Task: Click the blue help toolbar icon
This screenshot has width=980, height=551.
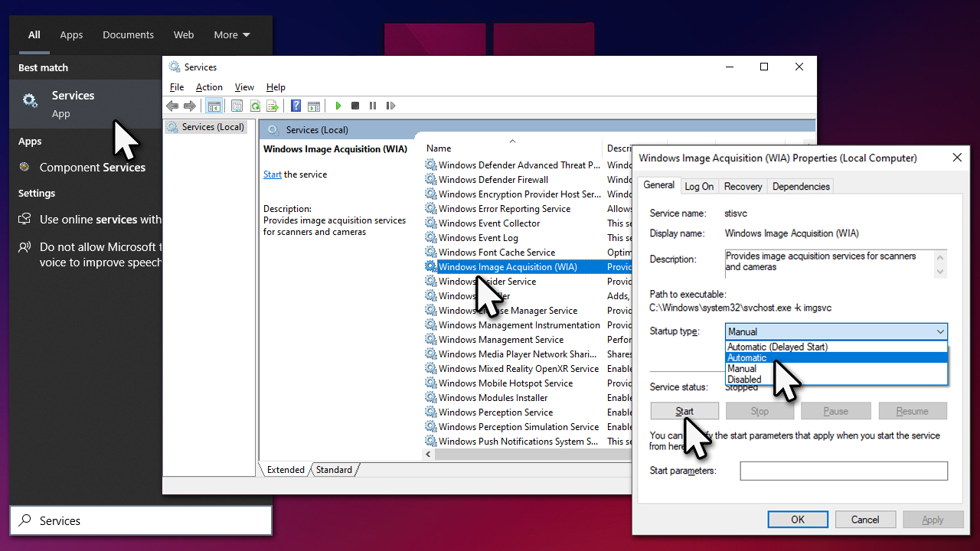Action: (296, 106)
